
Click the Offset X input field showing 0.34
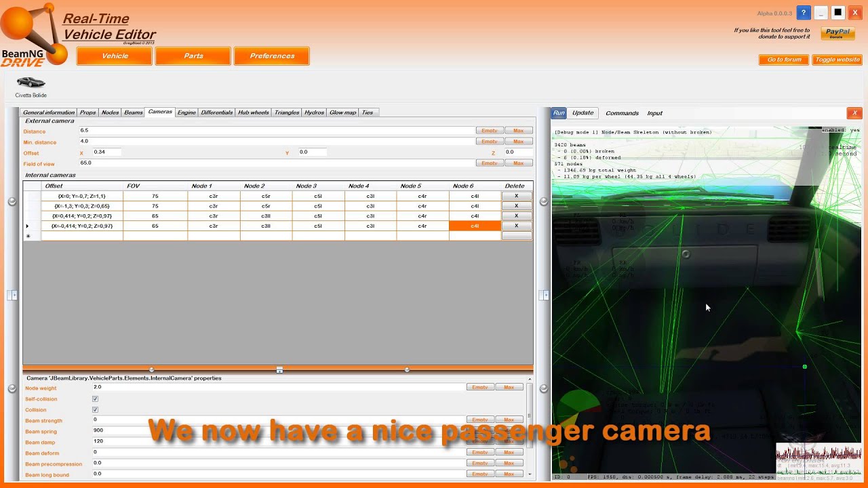point(107,152)
